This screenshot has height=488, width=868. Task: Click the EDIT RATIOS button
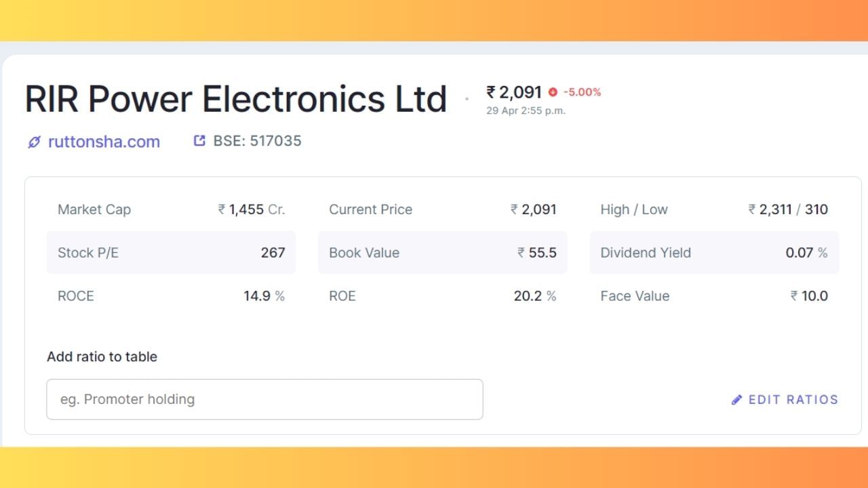(793, 399)
